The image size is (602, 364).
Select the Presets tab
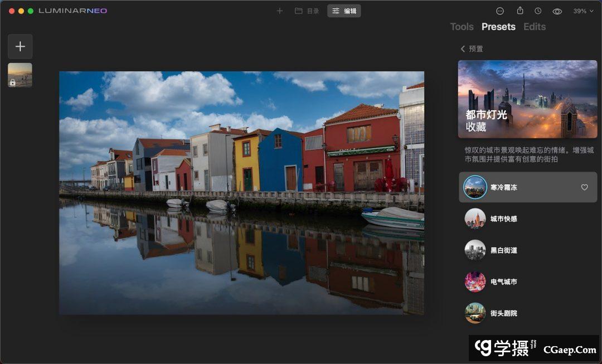(498, 27)
